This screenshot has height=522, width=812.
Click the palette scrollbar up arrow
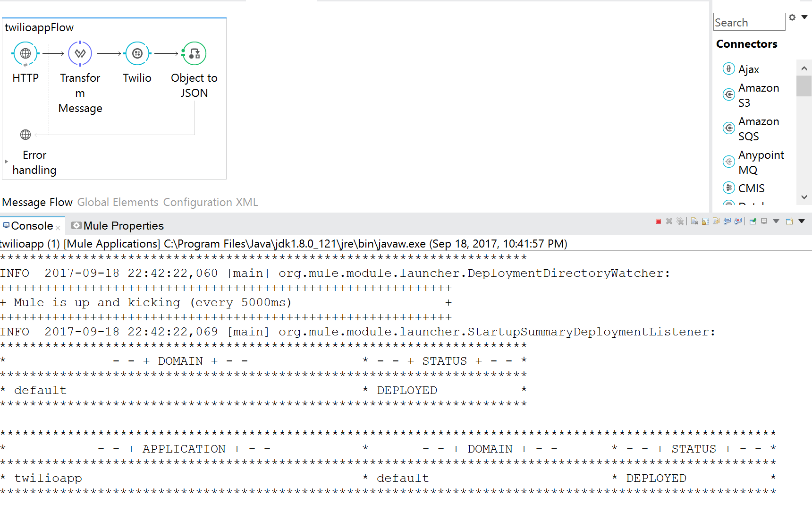click(x=804, y=68)
